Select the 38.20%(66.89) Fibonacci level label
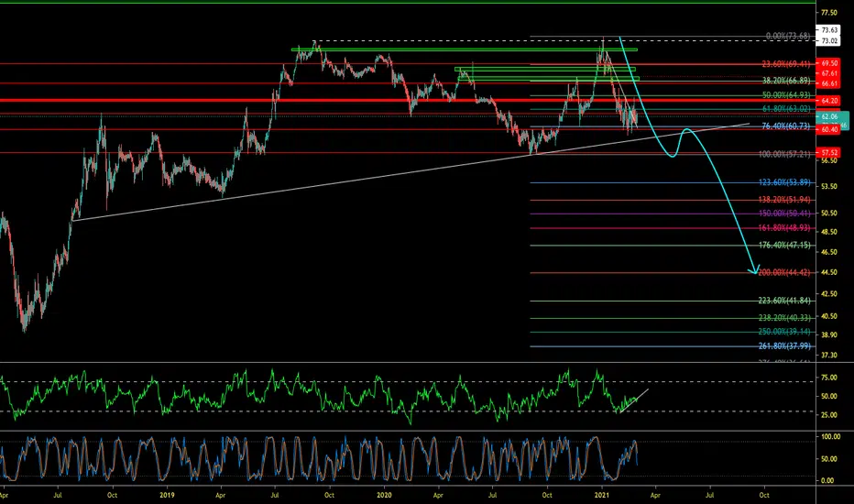854x504 pixels. pyautogui.click(x=786, y=81)
